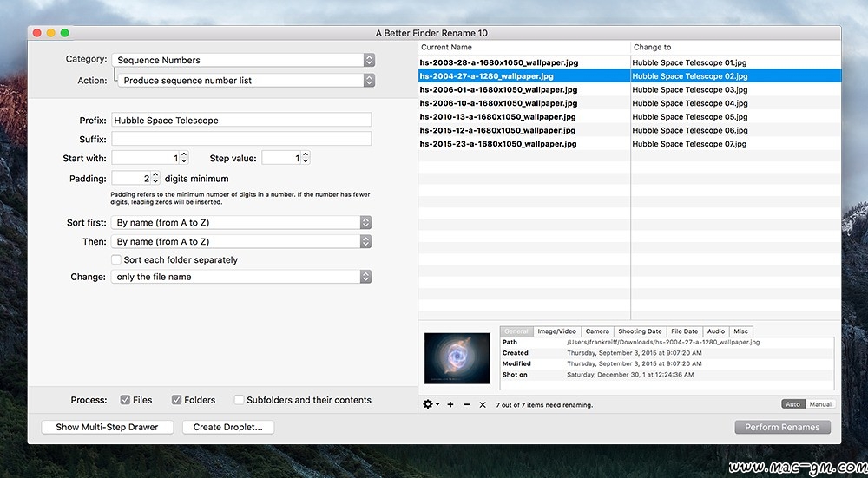Viewport: 868px width, 478px height.
Task: Remove selected item with minus icon
Action: click(x=467, y=404)
